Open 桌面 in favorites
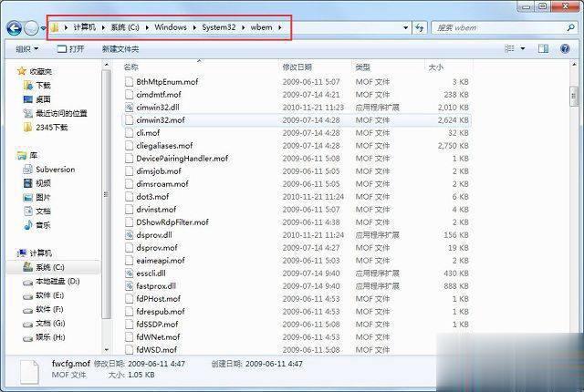The height and width of the screenshot is (392, 584). [x=36, y=99]
